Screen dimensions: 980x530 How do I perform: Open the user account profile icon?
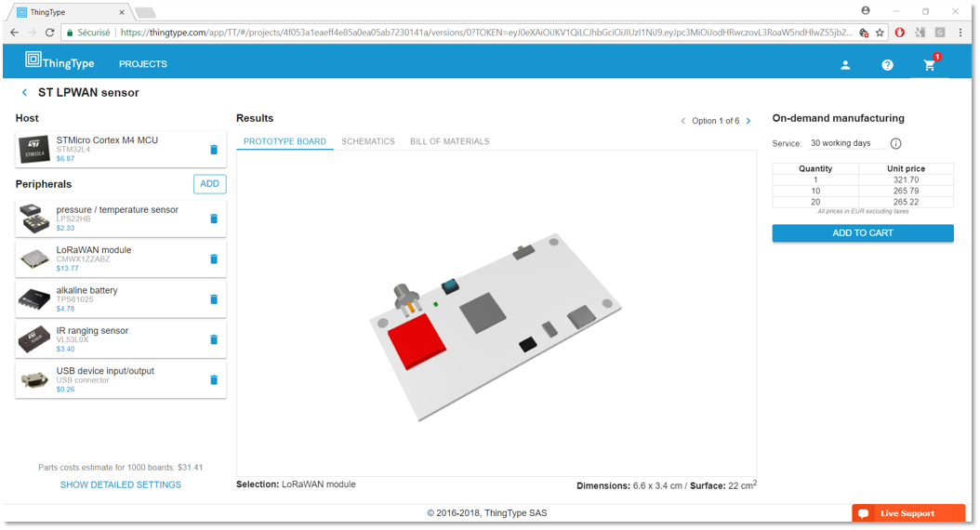tap(845, 65)
